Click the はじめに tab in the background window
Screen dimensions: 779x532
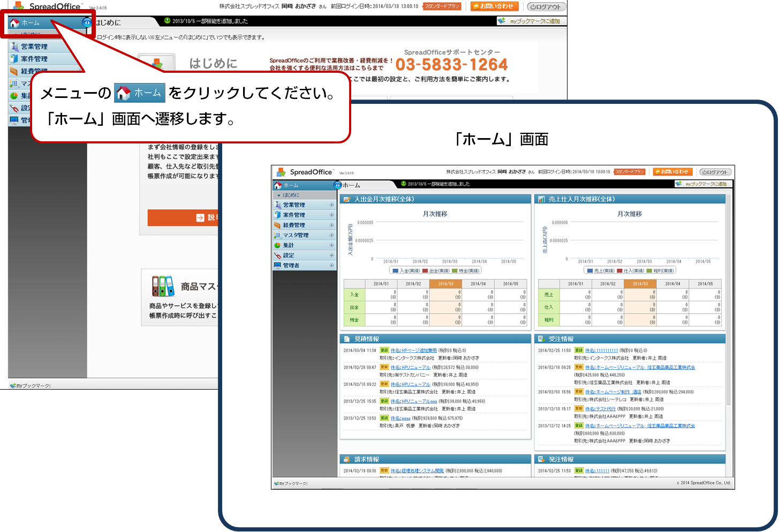(x=108, y=22)
